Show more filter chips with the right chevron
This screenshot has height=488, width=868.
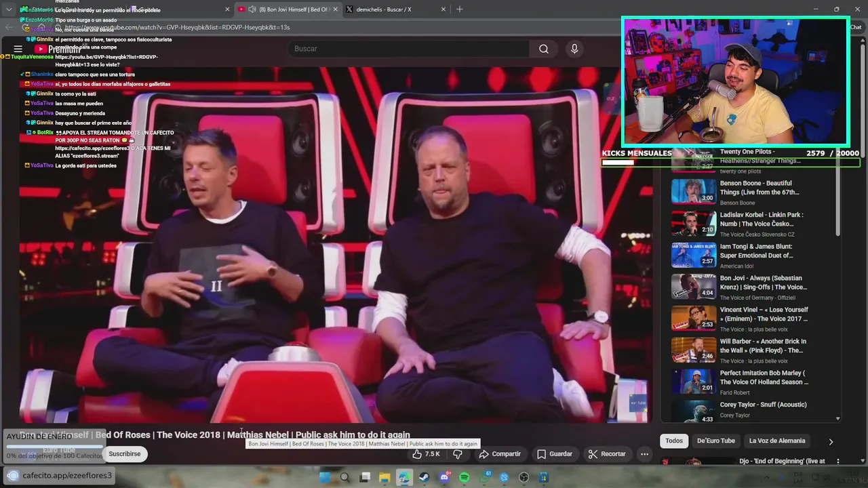pos(831,441)
